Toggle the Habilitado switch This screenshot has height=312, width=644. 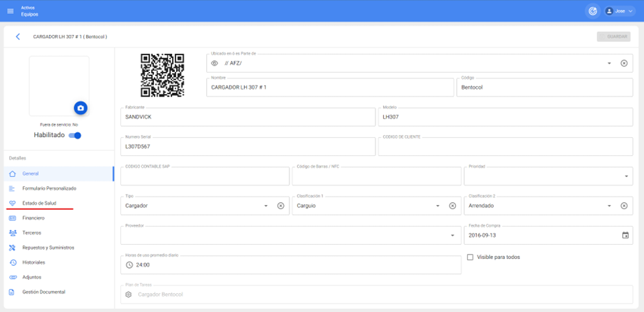coord(75,136)
